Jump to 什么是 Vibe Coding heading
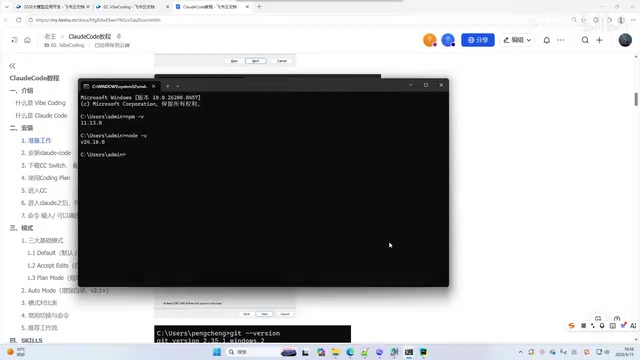The width and height of the screenshot is (640, 360). 40,103
